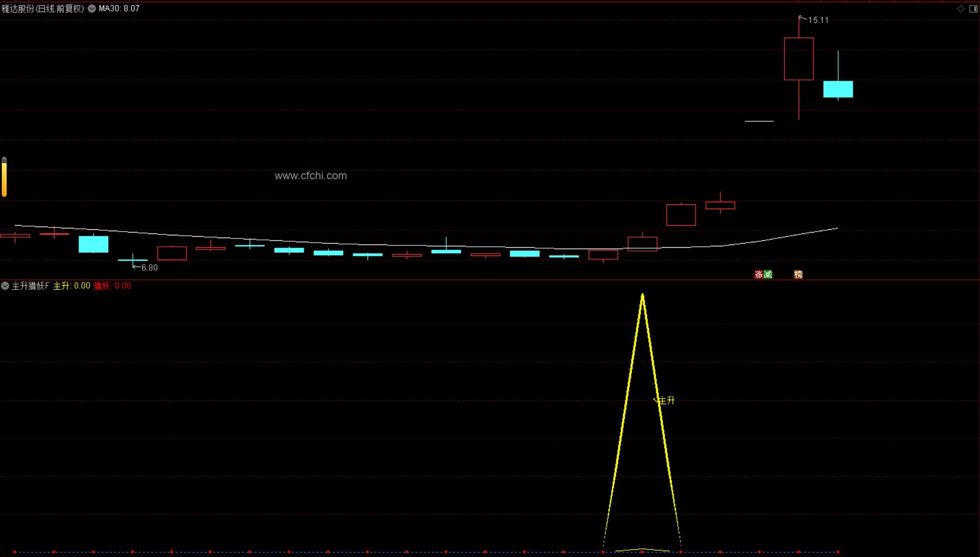The image size is (980, 557).
Task: Click the 主升猎妖F indicator name
Action: pos(30,286)
